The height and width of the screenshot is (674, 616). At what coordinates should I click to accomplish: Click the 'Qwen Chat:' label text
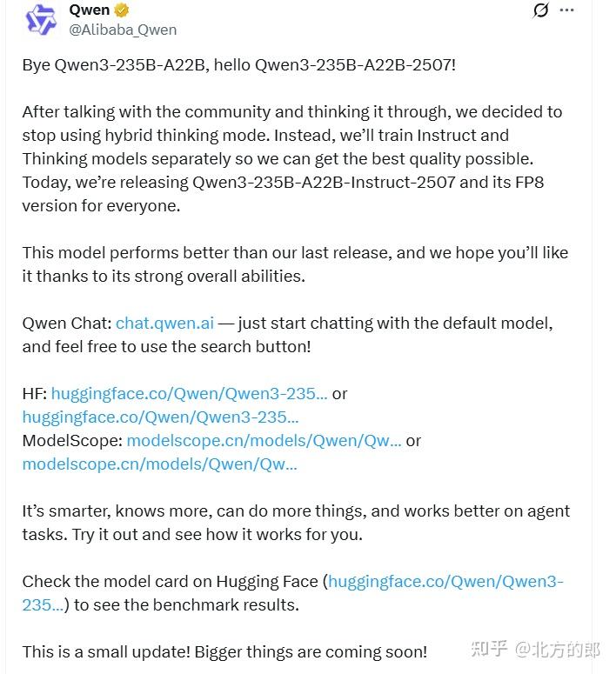[x=67, y=323]
